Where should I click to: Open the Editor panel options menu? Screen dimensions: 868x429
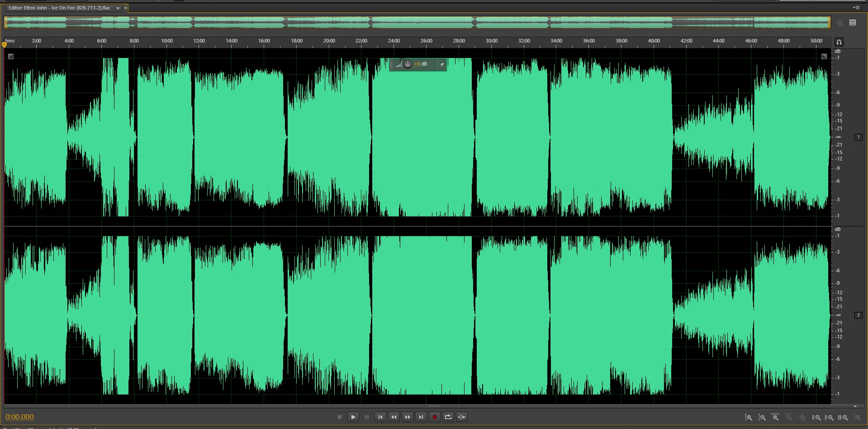tap(856, 8)
